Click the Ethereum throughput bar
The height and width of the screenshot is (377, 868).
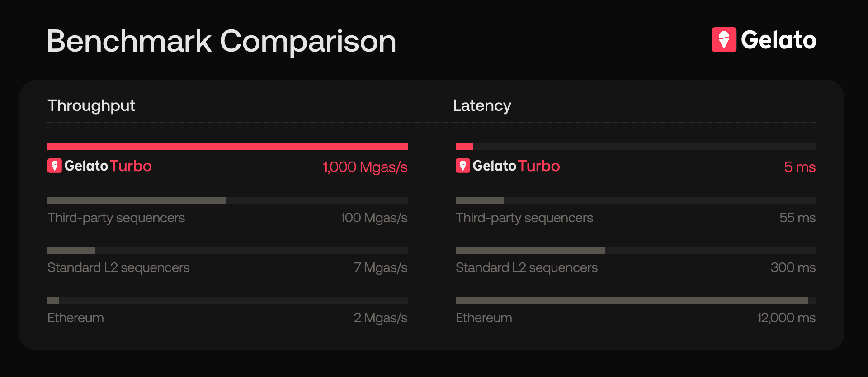(x=53, y=301)
